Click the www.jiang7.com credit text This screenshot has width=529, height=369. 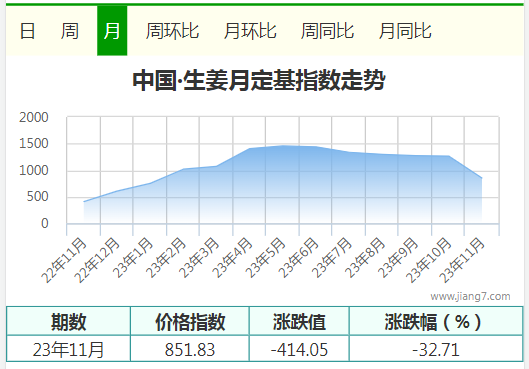(x=470, y=296)
